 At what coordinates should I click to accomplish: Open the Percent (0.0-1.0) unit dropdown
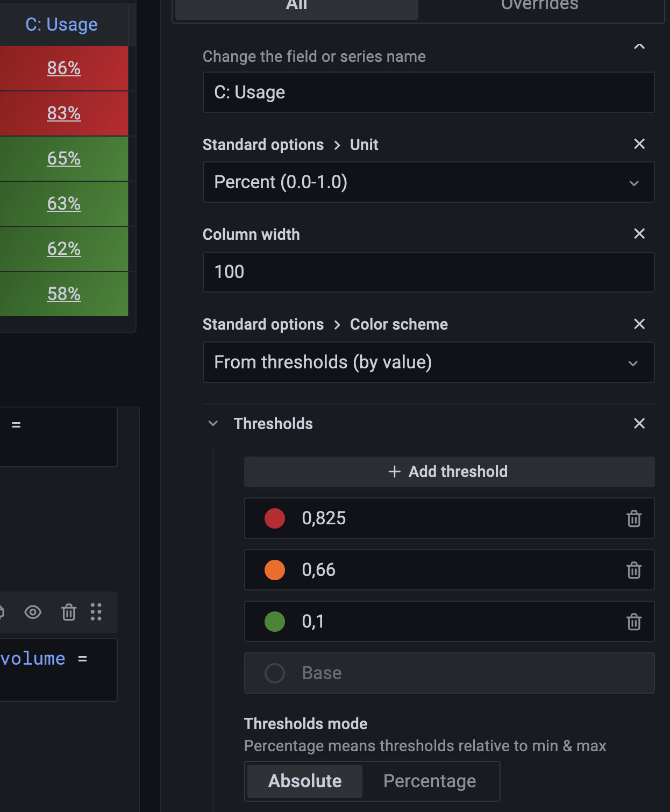pos(428,182)
